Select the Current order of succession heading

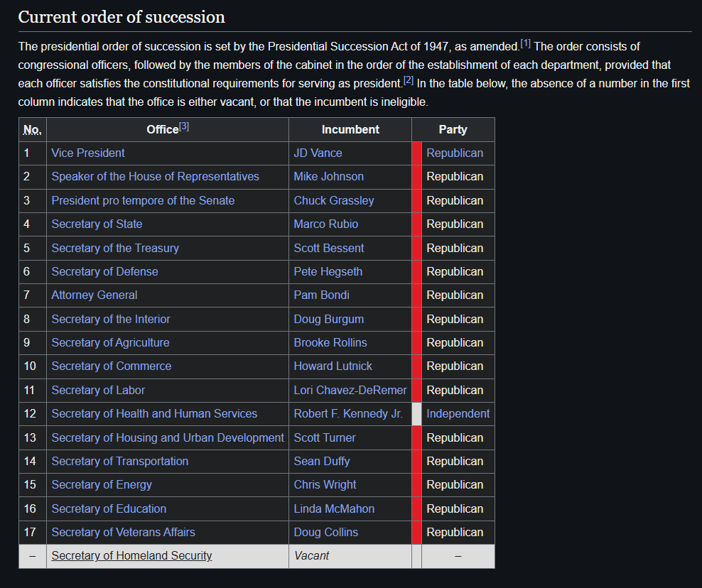coord(121,17)
